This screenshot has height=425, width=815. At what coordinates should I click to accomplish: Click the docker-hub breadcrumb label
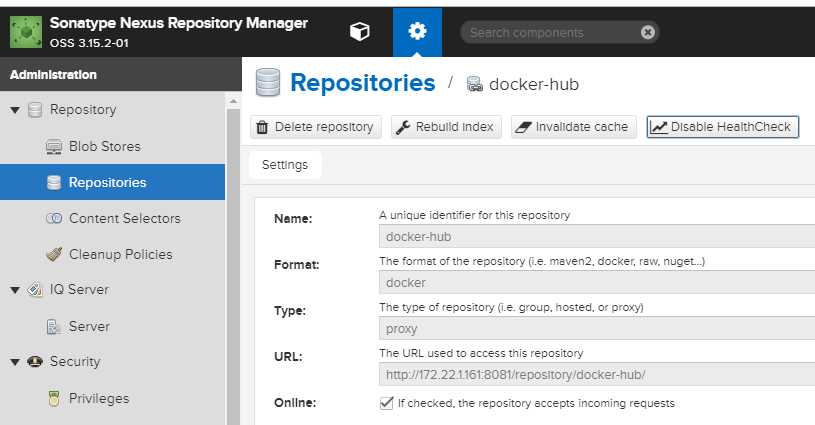coord(534,84)
